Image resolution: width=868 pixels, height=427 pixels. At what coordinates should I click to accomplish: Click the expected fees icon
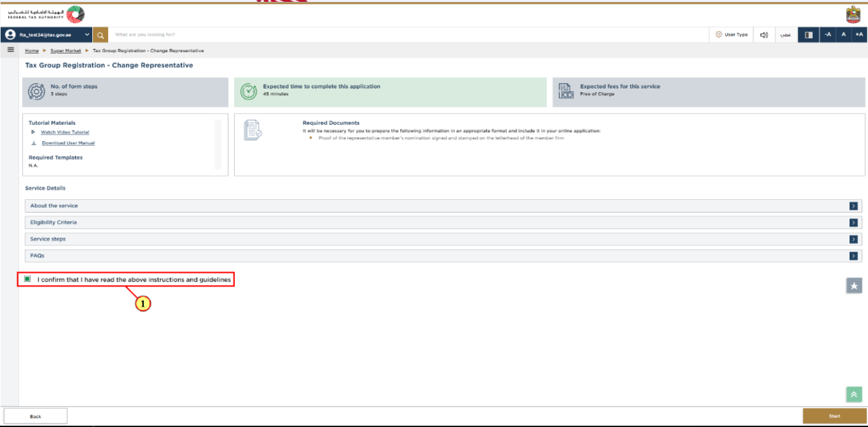tap(566, 91)
